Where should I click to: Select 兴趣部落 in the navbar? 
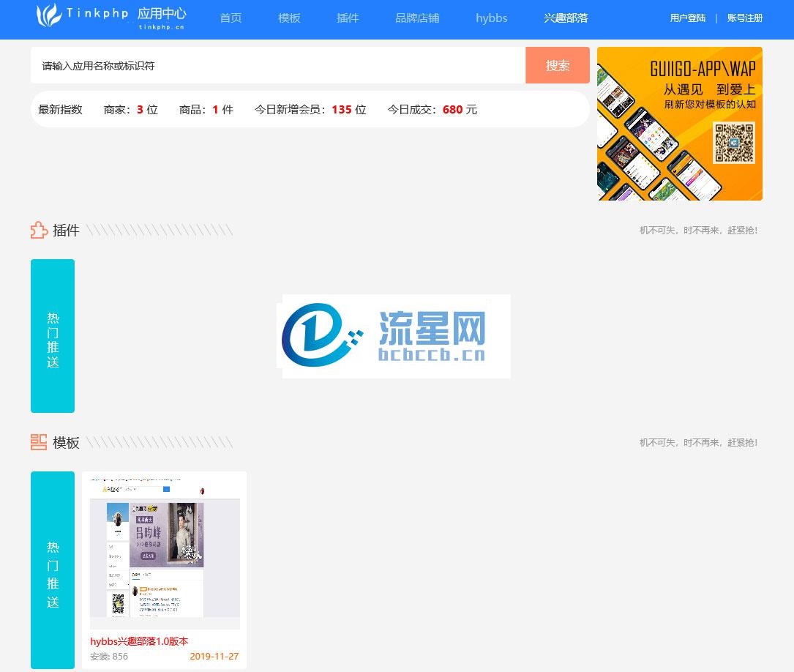pos(566,18)
